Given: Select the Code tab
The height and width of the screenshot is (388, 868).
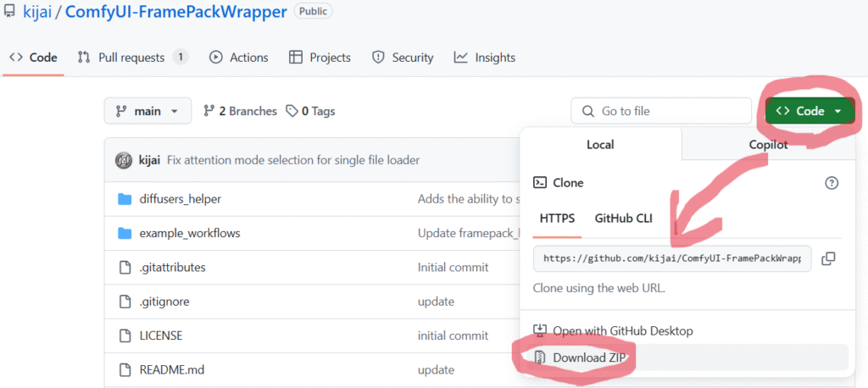Looking at the screenshot, I should tap(33, 58).
